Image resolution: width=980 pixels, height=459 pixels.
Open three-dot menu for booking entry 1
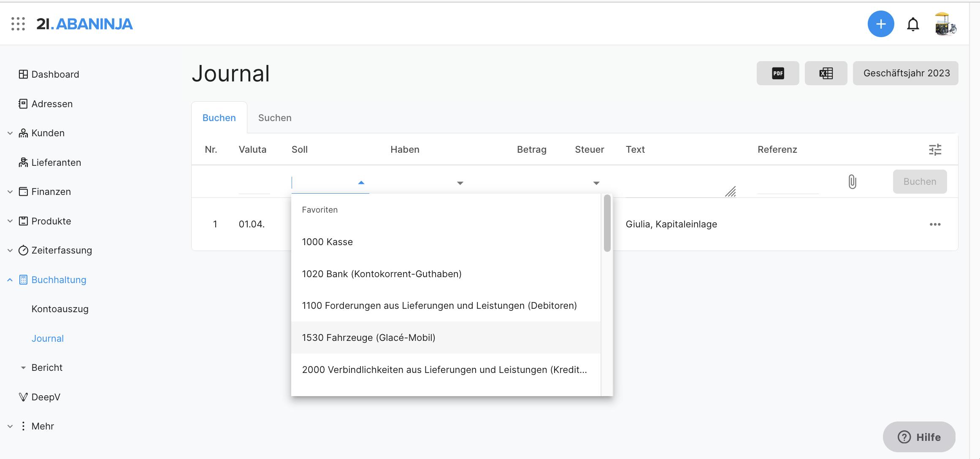[935, 224]
